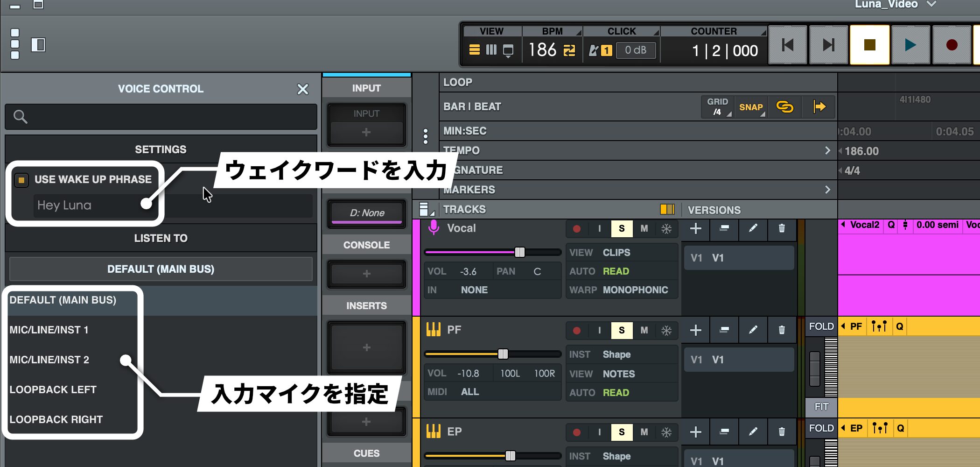Click the pencil edit icon on PF track
The width and height of the screenshot is (980, 467).
753,330
